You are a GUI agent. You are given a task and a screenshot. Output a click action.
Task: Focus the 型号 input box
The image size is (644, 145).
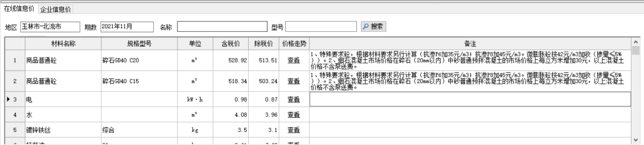coord(321,27)
